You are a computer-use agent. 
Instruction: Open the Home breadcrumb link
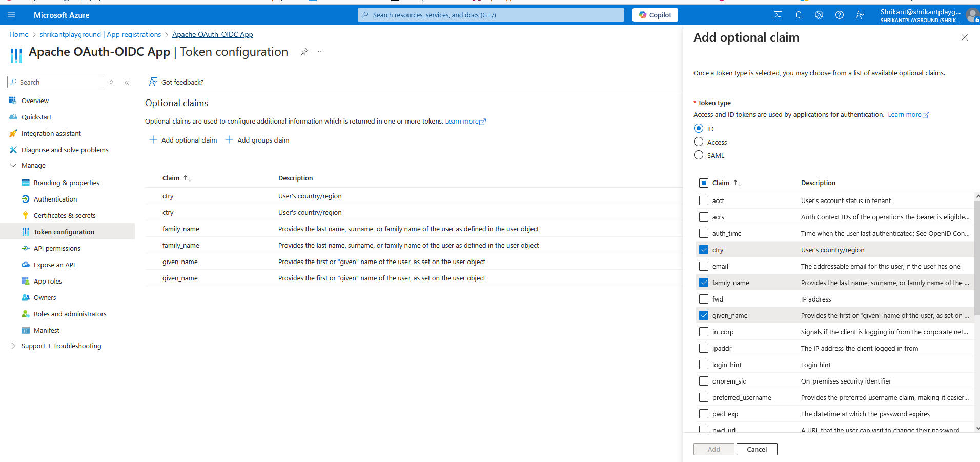[19, 34]
